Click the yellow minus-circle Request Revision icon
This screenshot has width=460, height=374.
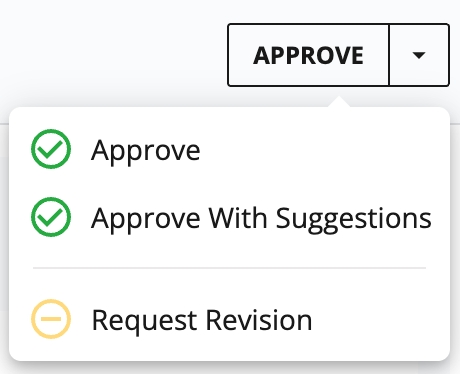[51, 319]
